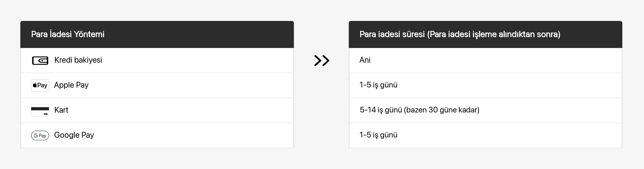This screenshot has width=644, height=169.
Task: Select the Google Pay text label
Action: 74,135
